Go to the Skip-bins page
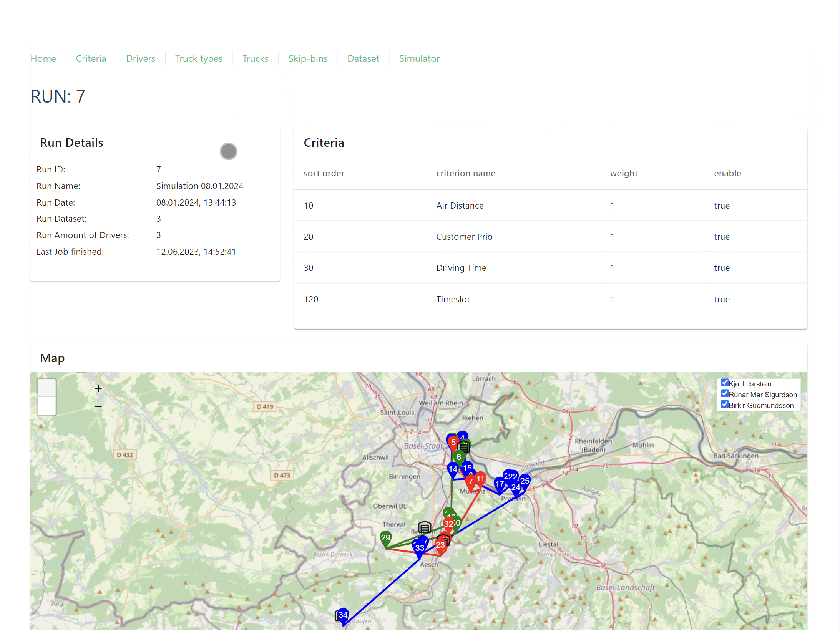The height and width of the screenshot is (630, 840). (307, 58)
